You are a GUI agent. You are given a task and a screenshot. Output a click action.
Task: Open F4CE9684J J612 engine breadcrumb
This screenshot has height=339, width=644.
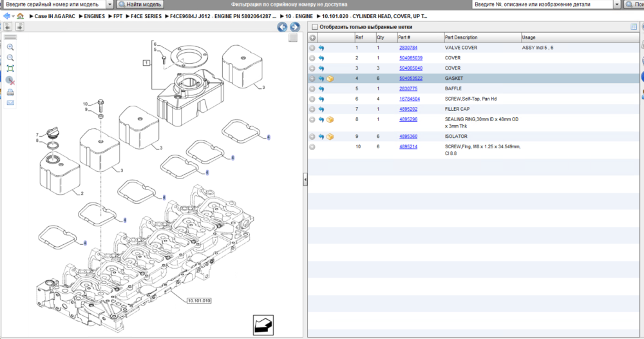tap(223, 17)
